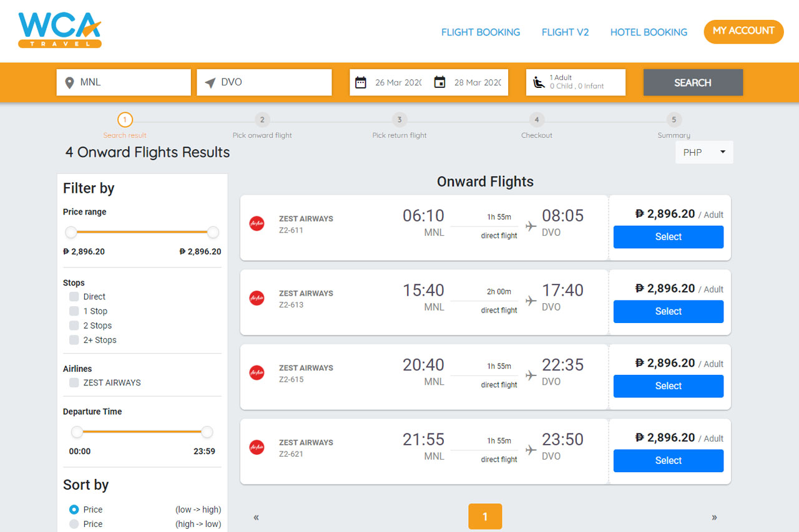This screenshot has height=532, width=799.
Task: Click the airplane icon on the 21:55 flight
Action: [x=531, y=450]
